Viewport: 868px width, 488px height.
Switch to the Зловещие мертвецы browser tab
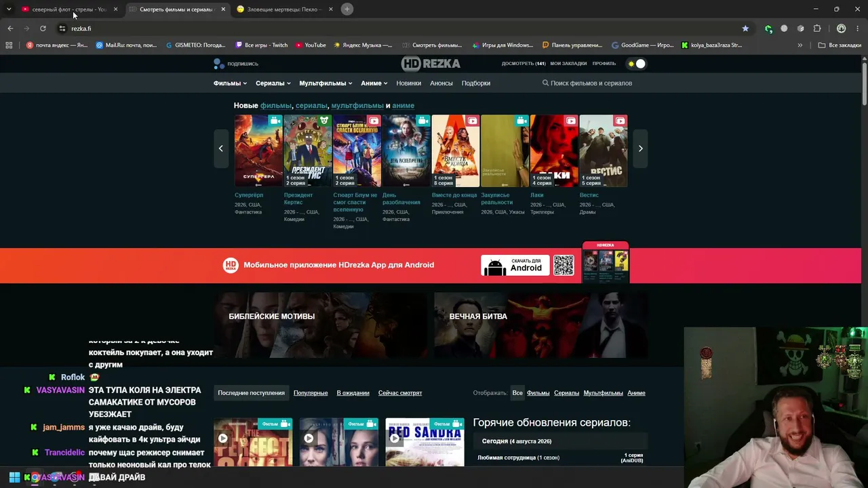point(285,9)
